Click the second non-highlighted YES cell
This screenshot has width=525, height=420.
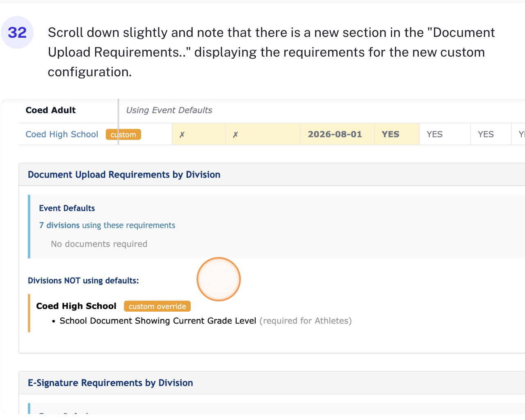(x=486, y=135)
